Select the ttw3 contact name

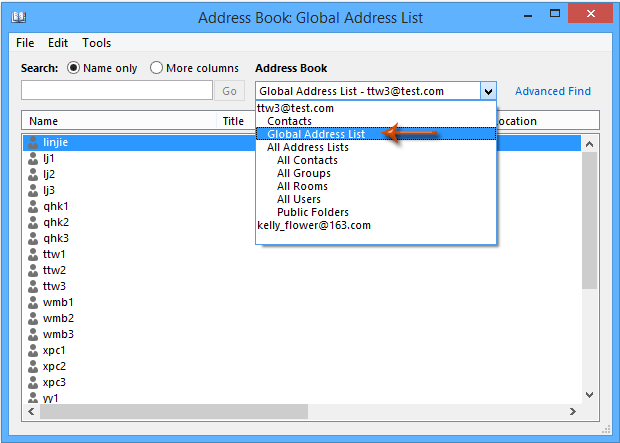click(55, 286)
